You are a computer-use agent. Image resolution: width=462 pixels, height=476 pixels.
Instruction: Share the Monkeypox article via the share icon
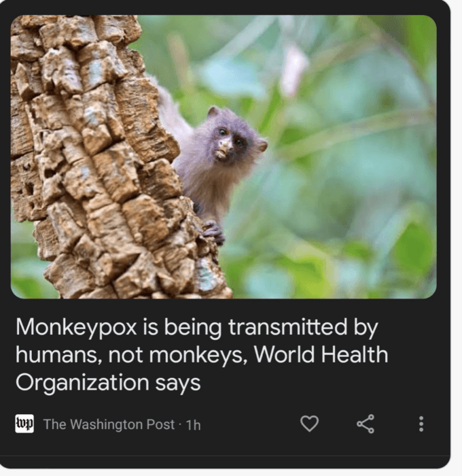click(x=366, y=424)
